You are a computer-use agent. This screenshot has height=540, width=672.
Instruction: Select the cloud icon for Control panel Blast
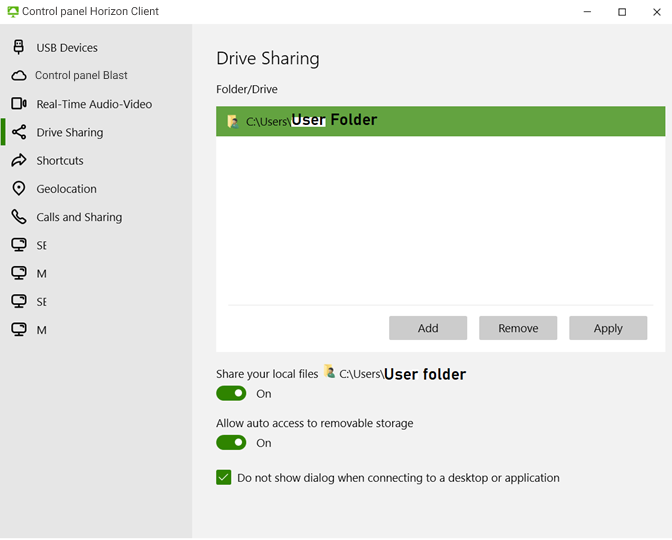click(x=18, y=76)
